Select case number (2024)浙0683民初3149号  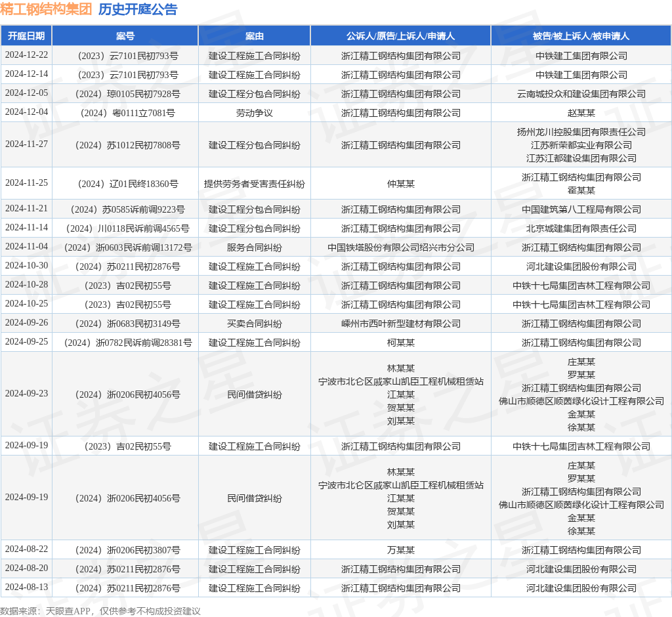(128, 324)
